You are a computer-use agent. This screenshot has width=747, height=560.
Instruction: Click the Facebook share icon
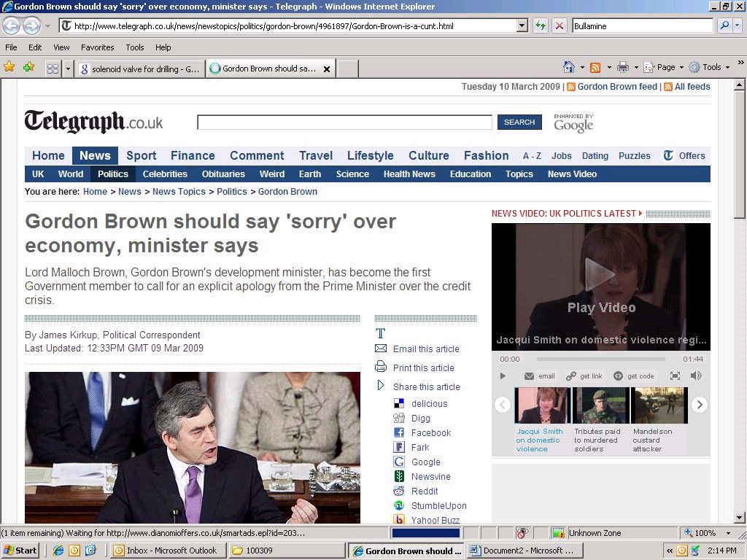click(x=399, y=432)
